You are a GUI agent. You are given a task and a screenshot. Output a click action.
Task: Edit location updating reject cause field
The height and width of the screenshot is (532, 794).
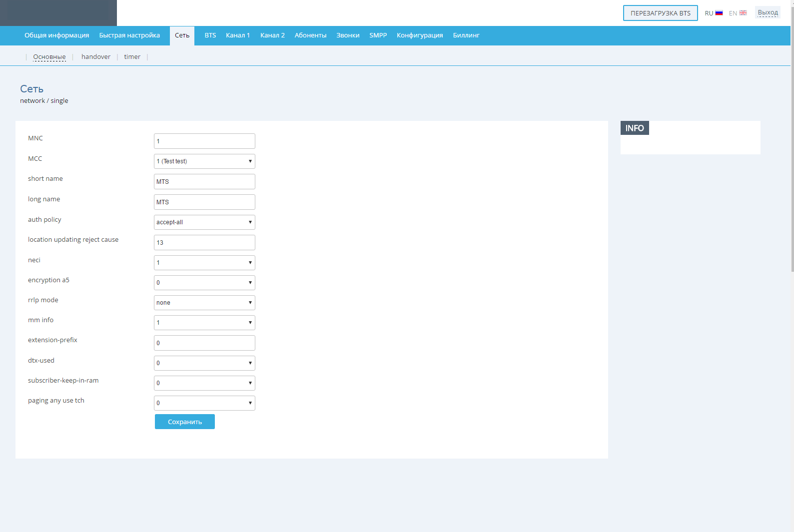pyautogui.click(x=204, y=242)
